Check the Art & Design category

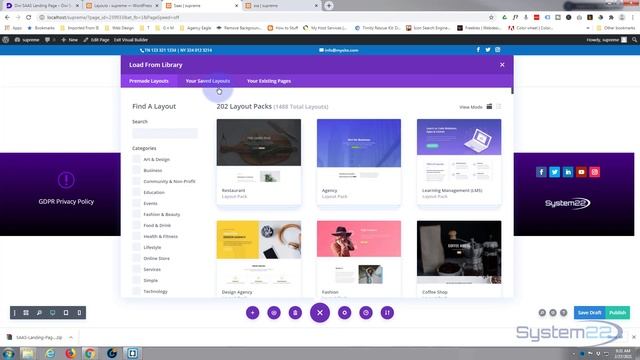pyautogui.click(x=136, y=159)
